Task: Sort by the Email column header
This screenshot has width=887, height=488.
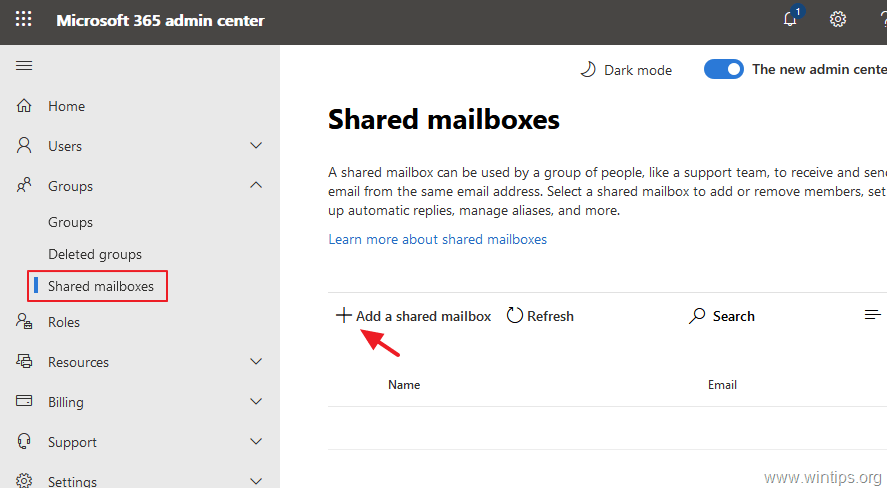Action: (x=722, y=385)
